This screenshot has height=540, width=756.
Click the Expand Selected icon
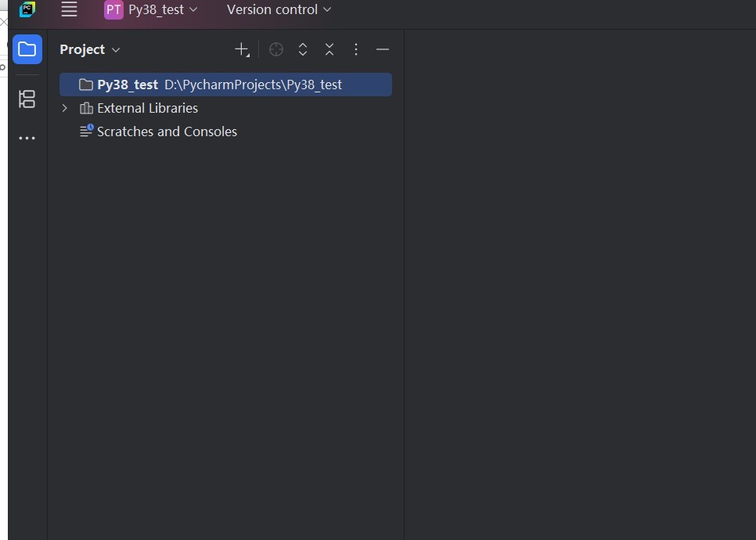(303, 49)
